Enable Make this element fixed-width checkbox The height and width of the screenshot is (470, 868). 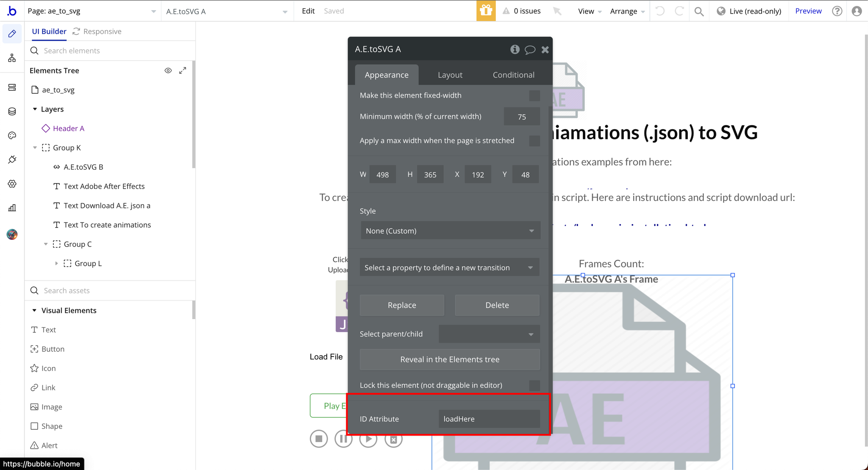(534, 95)
